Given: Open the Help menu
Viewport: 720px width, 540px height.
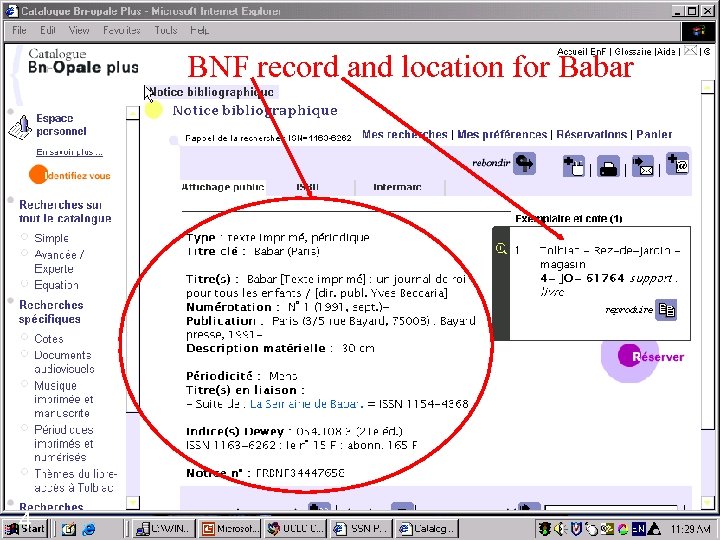Looking at the screenshot, I should [199, 30].
